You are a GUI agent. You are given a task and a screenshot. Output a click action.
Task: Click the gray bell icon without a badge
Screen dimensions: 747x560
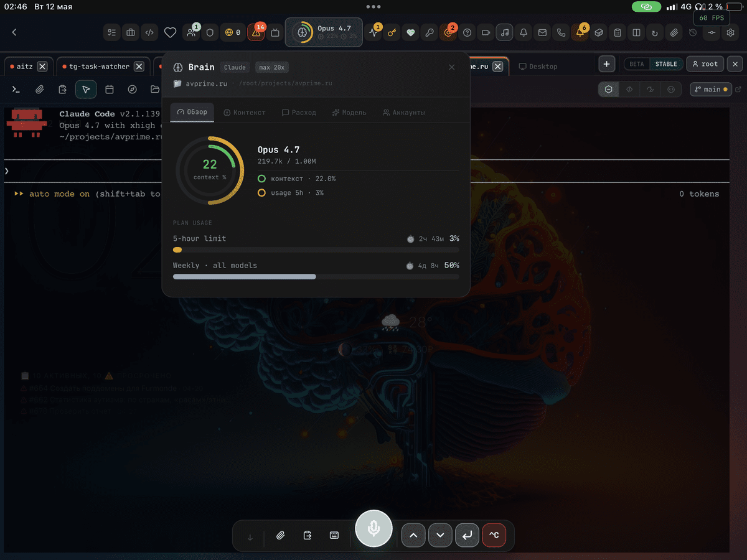click(524, 32)
